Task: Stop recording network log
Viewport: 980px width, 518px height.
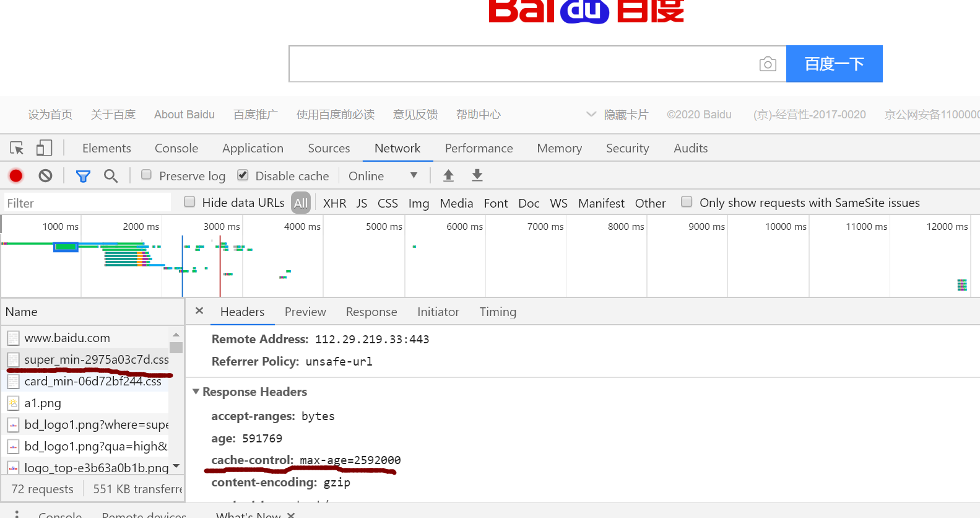Action: [16, 176]
